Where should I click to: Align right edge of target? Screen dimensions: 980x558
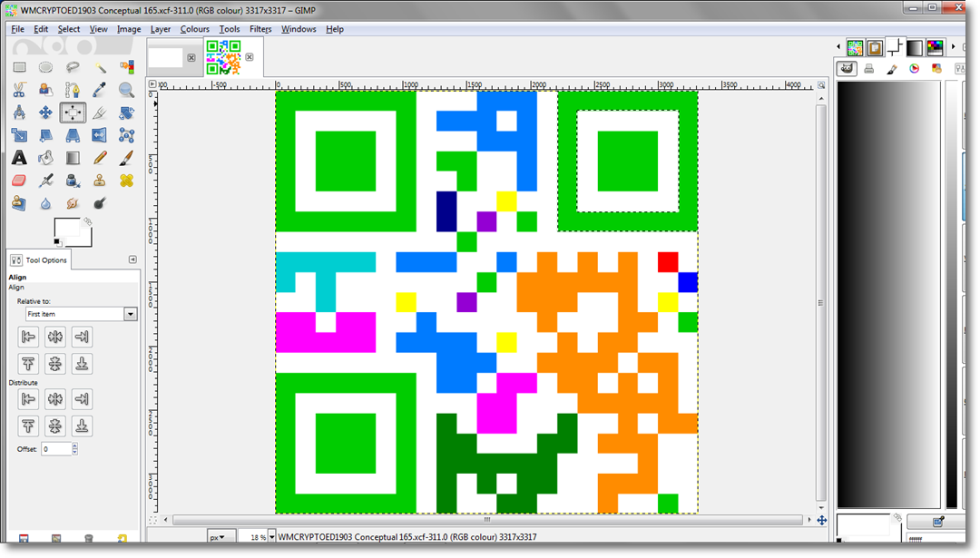click(82, 337)
